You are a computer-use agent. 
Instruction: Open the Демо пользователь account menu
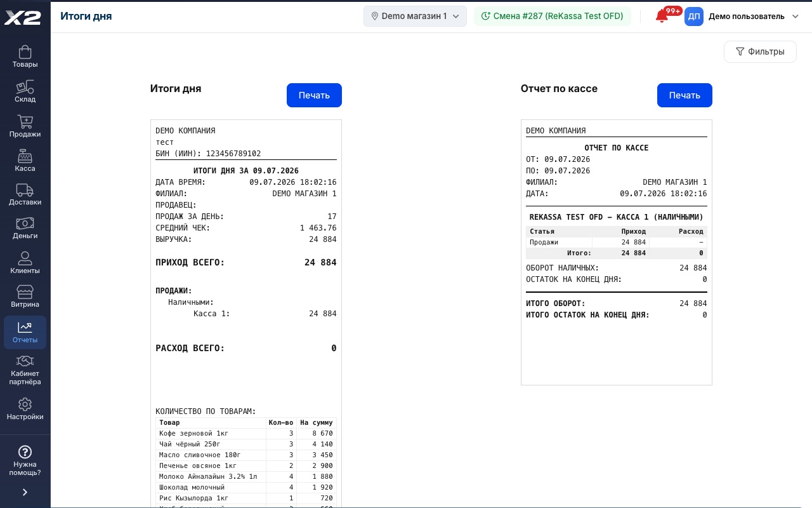(x=753, y=17)
